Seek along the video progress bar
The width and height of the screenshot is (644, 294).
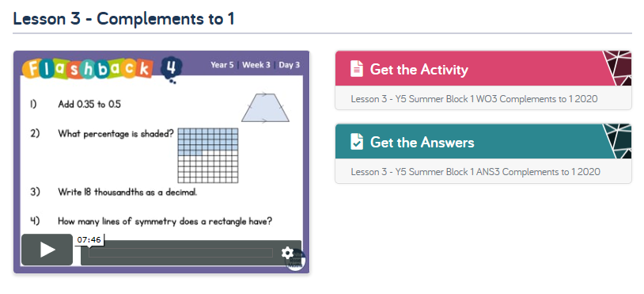[180, 253]
